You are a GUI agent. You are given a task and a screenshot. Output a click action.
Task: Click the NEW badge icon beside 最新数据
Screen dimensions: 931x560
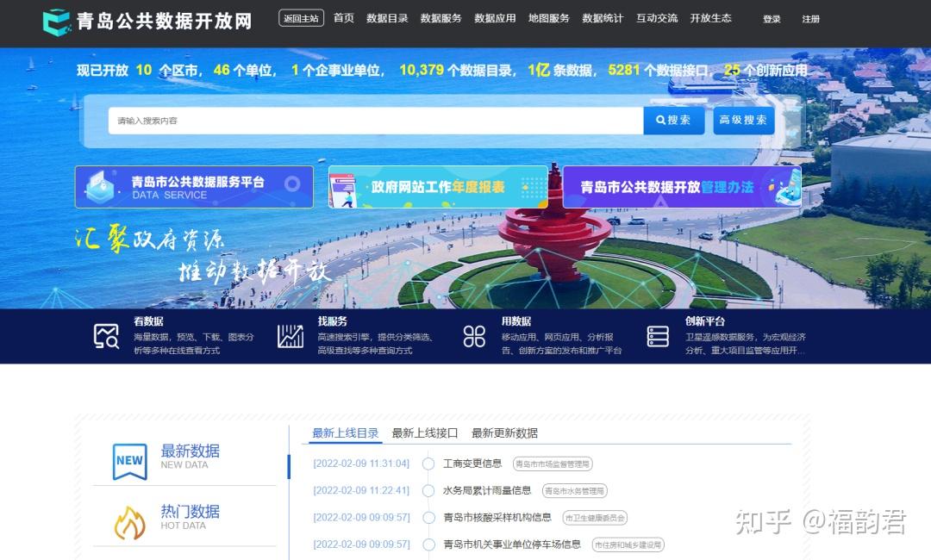coord(128,460)
